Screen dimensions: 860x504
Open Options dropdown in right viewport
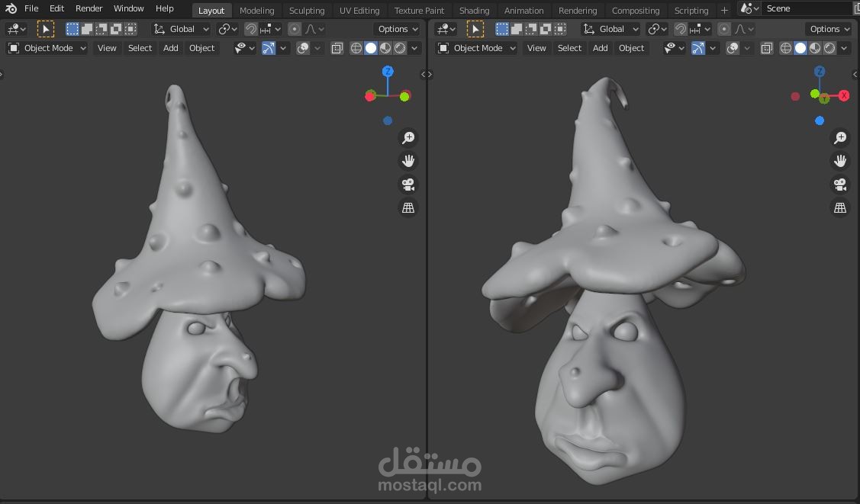coord(828,29)
